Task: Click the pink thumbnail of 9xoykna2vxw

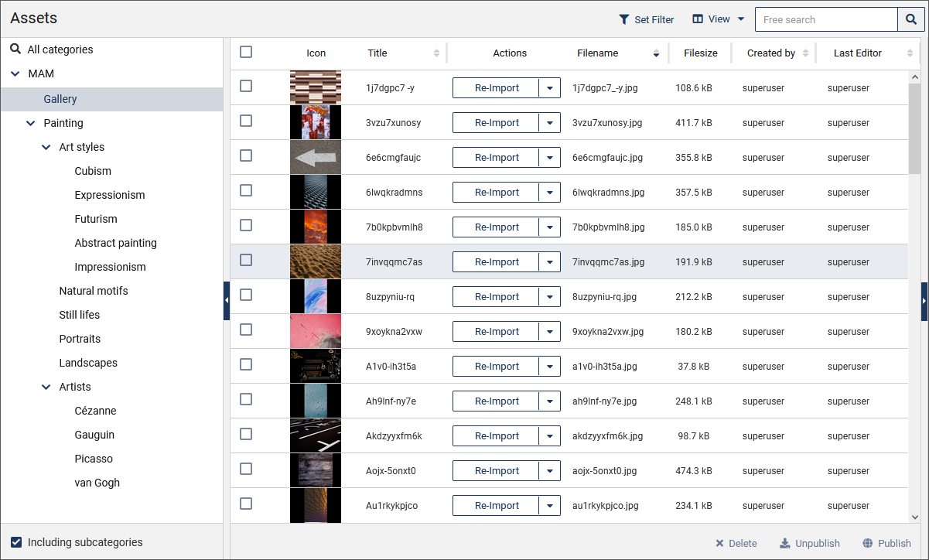Action: (316, 331)
